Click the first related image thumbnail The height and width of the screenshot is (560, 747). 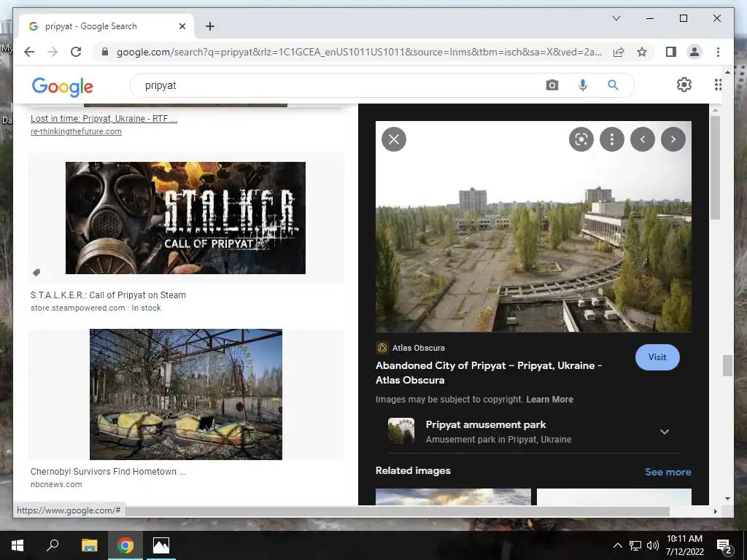(453, 497)
